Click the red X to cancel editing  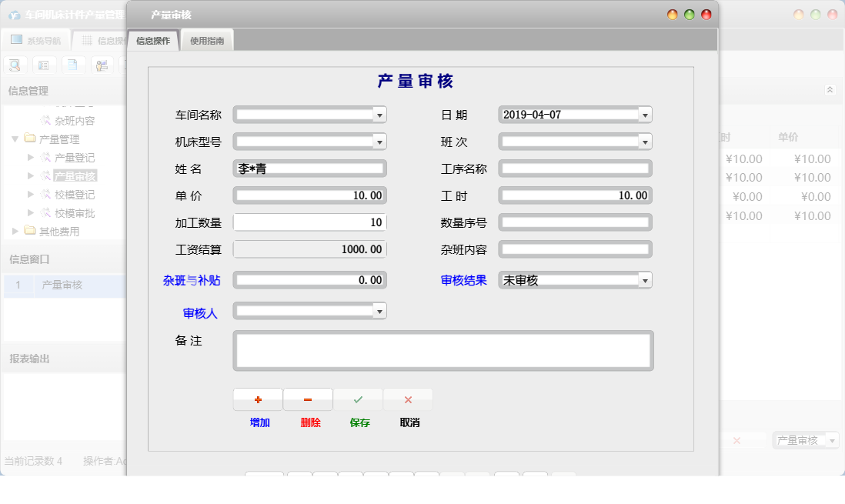coord(408,399)
